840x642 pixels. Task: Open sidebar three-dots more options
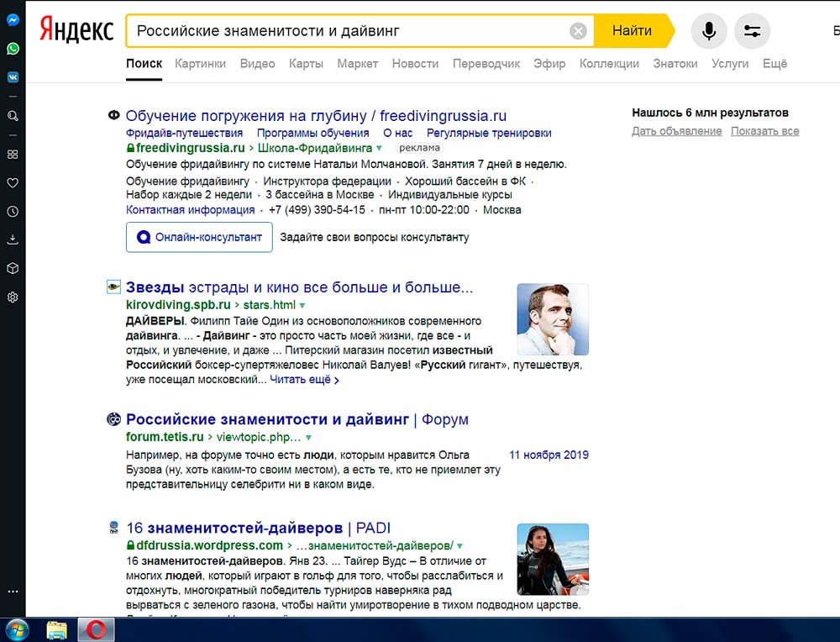[13, 592]
